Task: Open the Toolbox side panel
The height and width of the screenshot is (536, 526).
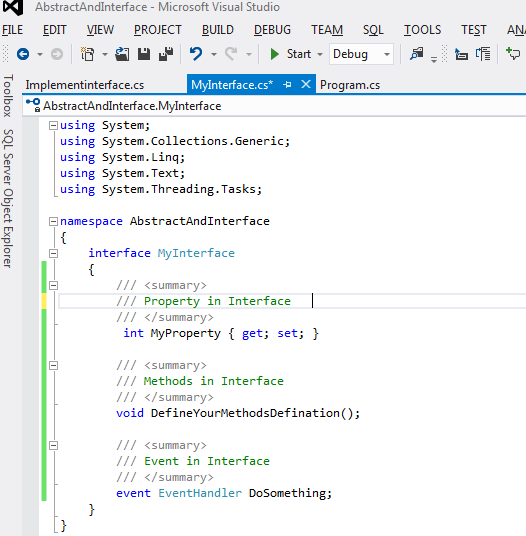Action: tap(8, 95)
